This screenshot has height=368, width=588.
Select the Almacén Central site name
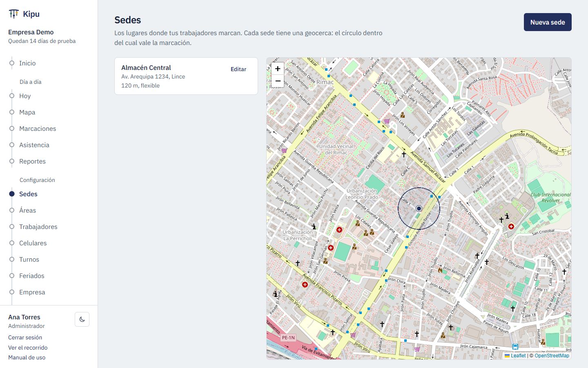tap(146, 67)
